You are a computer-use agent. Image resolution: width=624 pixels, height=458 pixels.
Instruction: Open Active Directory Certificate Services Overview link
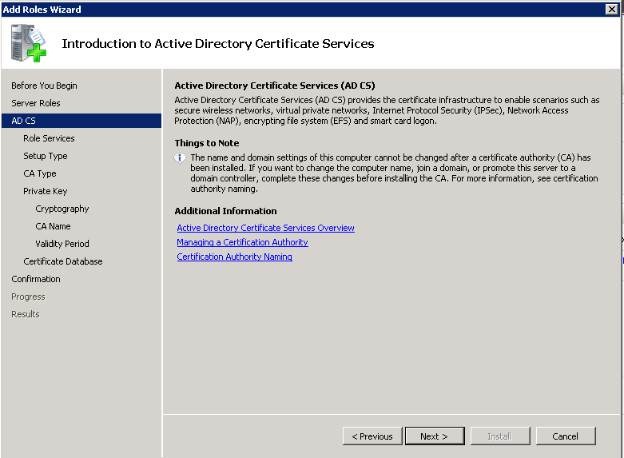click(x=265, y=228)
